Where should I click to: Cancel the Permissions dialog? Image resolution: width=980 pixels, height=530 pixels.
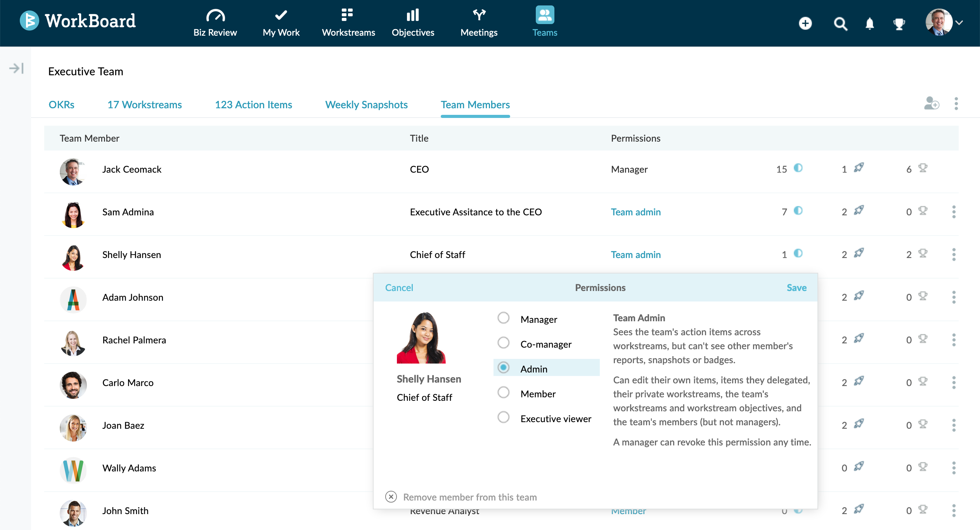click(399, 288)
